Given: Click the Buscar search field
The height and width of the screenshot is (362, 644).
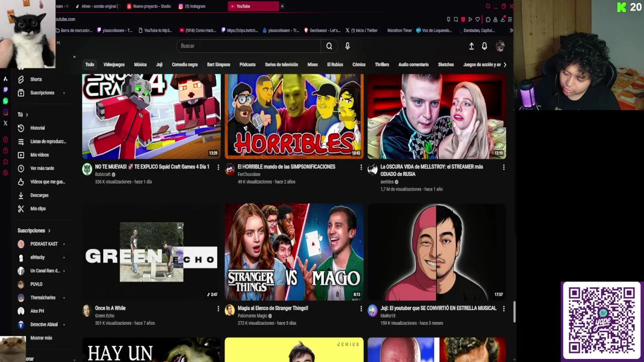Looking at the screenshot, I should pyautogui.click(x=249, y=46).
